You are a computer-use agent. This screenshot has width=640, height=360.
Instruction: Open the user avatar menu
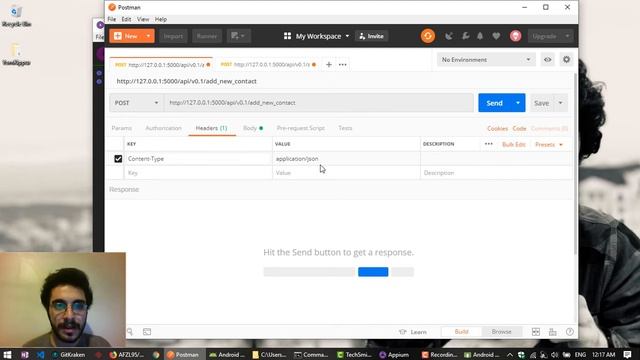(516, 36)
